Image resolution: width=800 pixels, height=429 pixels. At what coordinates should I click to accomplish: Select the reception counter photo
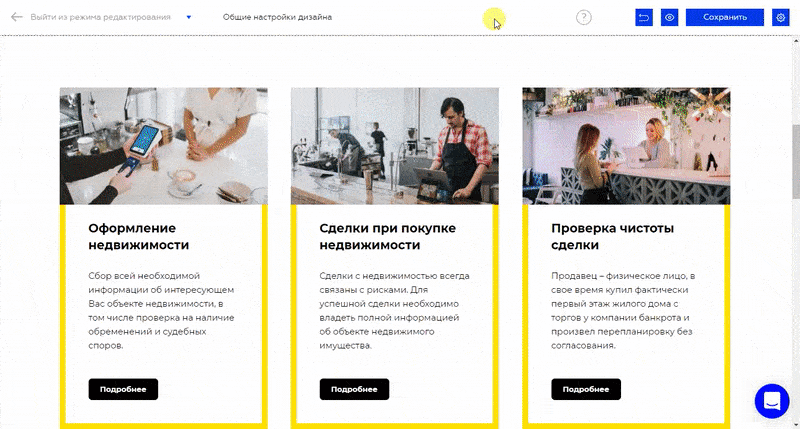626,146
